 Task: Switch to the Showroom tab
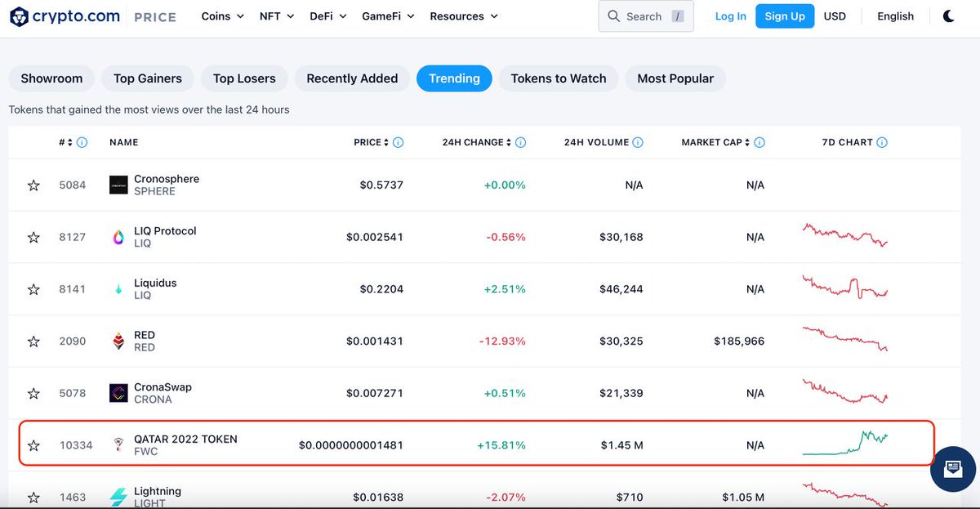point(51,78)
